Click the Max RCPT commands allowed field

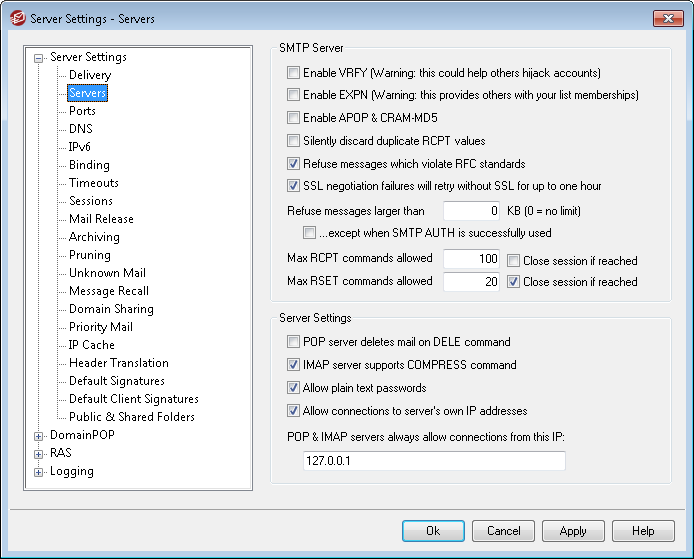click(471, 260)
